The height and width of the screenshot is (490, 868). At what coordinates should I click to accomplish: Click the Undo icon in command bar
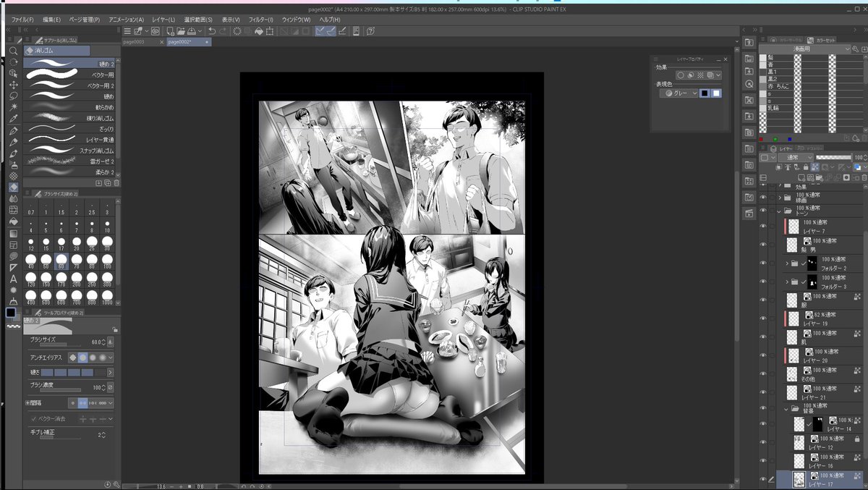[211, 31]
